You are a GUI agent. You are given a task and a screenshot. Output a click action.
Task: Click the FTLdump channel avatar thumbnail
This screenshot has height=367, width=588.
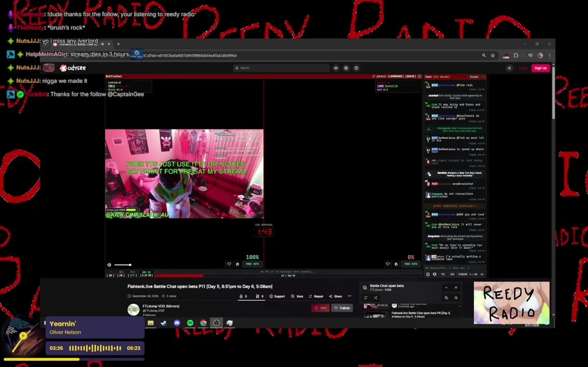(x=133, y=309)
